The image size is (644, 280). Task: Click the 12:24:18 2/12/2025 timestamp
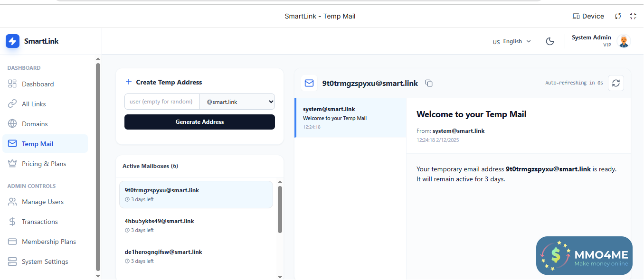click(x=438, y=140)
